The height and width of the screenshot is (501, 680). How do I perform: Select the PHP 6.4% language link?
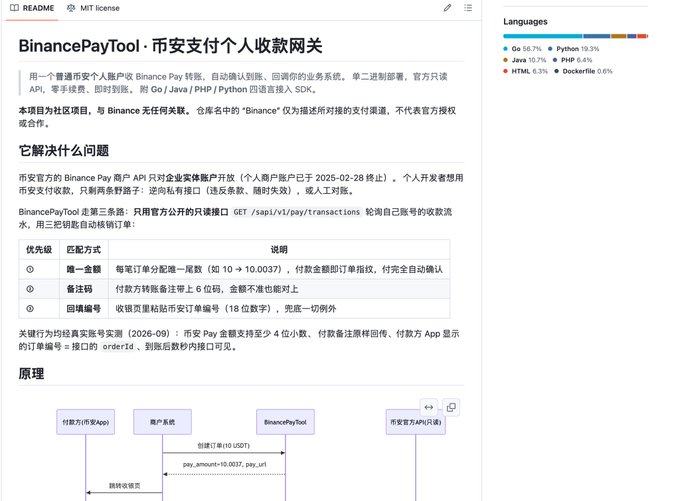[x=572, y=60]
